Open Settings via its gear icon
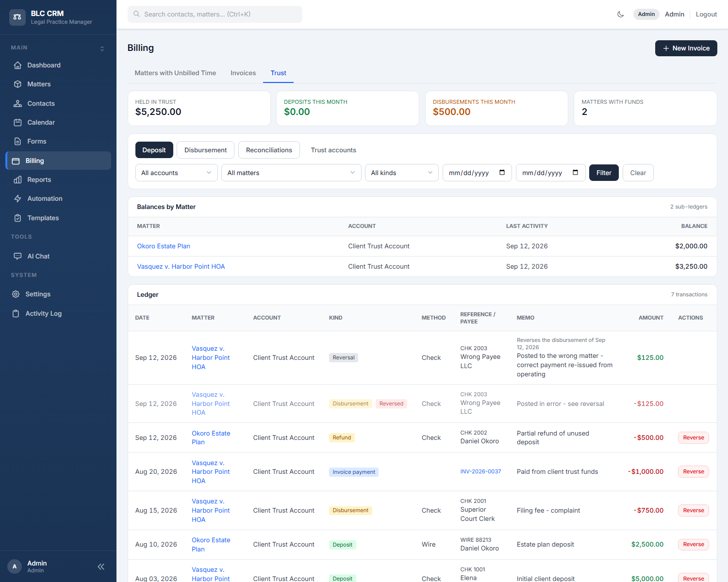 (16, 294)
